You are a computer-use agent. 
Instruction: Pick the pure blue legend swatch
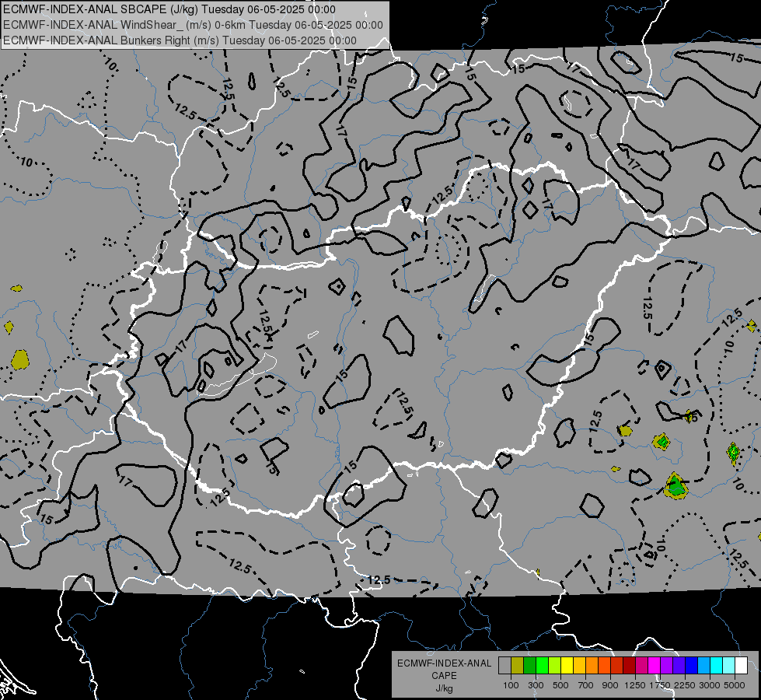[691, 666]
